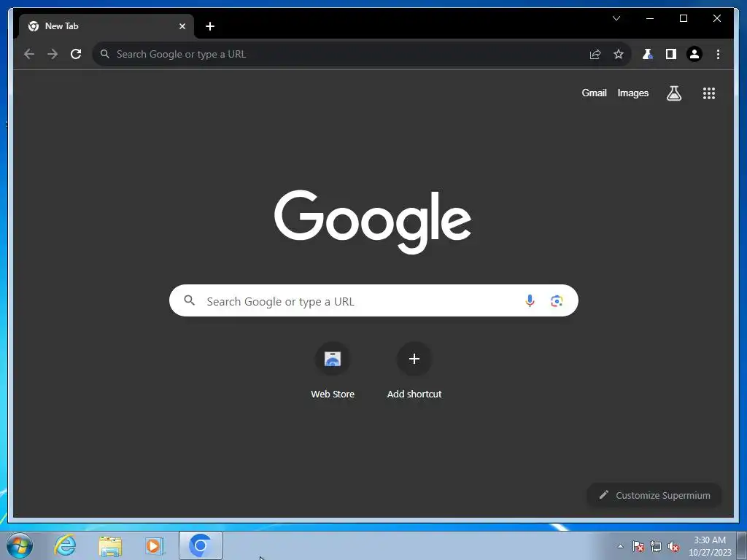This screenshot has height=560, width=747.
Task: Open the Gmail link
Action: (594, 93)
